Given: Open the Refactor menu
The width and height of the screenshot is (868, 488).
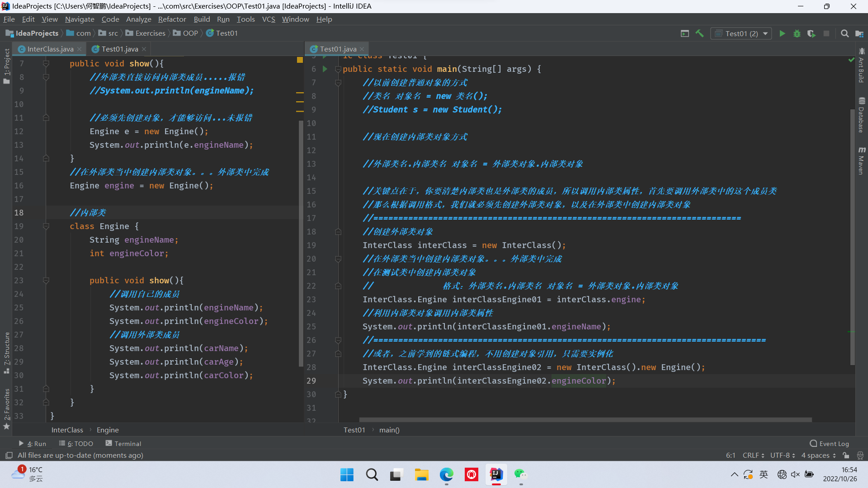Looking at the screenshot, I should (172, 19).
